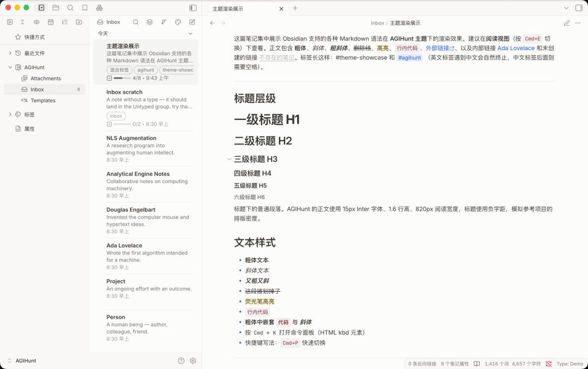Viewport: 588px width, 369px height.
Task: Close the 主题渲染展示 tab
Action: tap(281, 9)
